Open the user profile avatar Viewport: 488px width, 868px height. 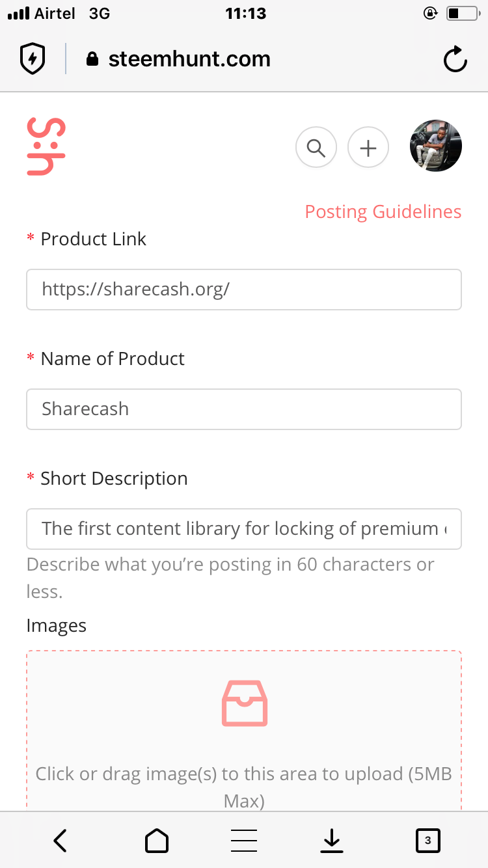(435, 146)
